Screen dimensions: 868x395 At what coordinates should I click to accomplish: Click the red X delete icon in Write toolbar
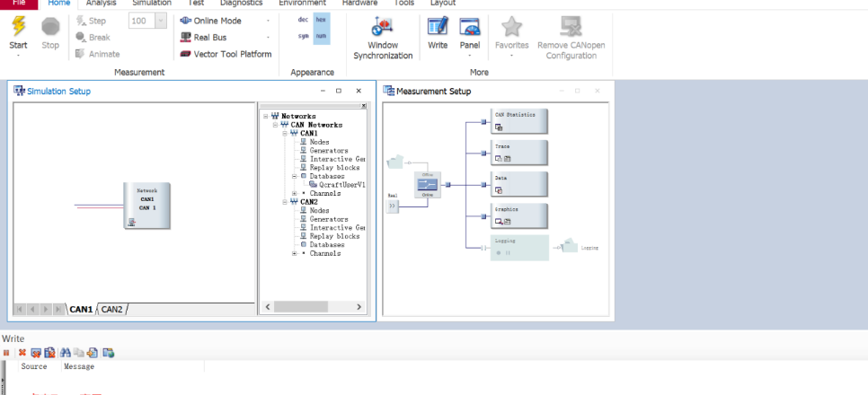tap(22, 353)
